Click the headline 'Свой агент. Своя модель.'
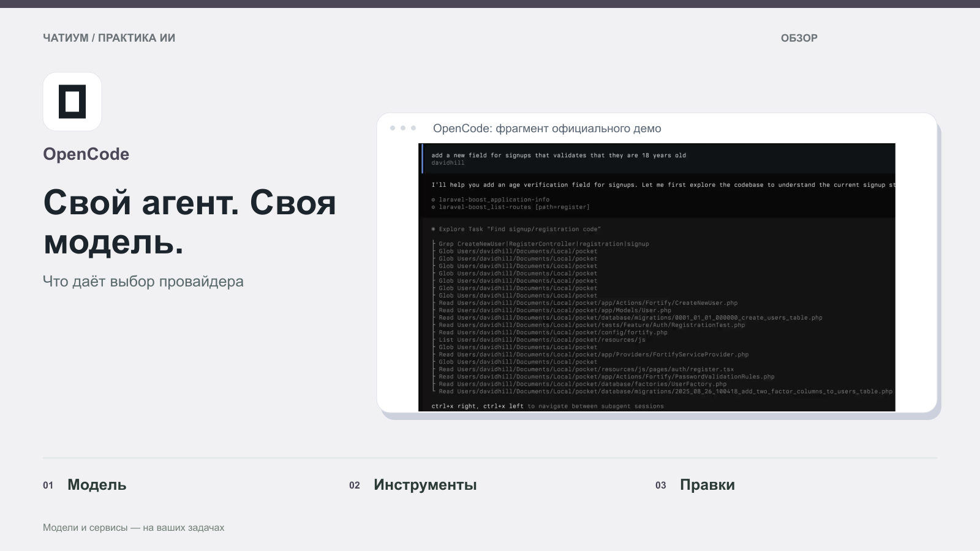Viewport: 980px width, 551px height. click(190, 222)
